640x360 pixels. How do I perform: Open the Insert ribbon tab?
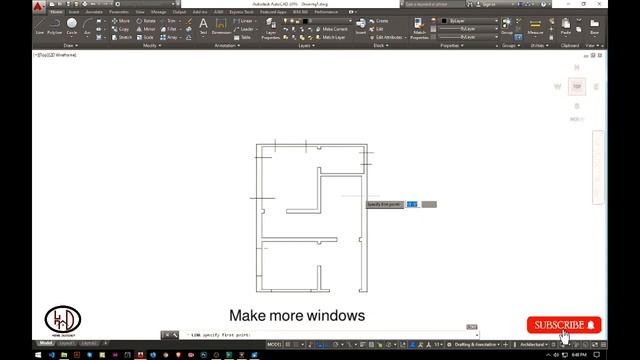point(74,12)
